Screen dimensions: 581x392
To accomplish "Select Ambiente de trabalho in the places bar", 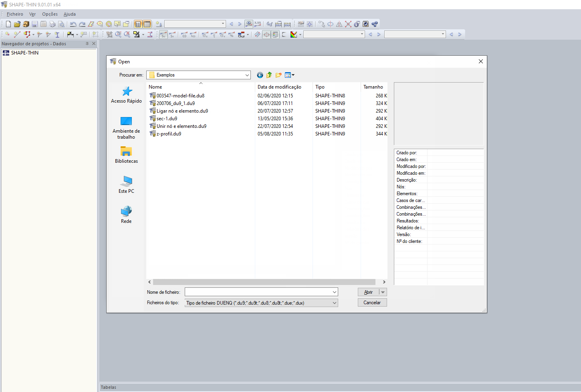I will pos(126,128).
